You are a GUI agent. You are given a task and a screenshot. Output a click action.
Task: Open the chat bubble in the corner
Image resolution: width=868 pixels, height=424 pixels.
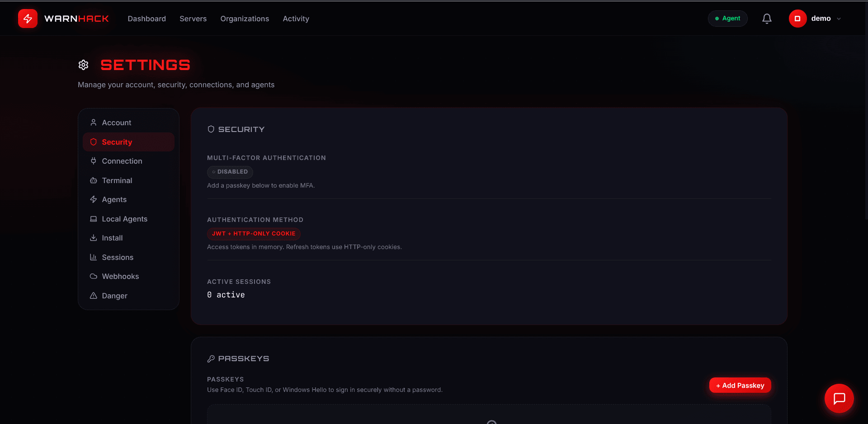[839, 398]
